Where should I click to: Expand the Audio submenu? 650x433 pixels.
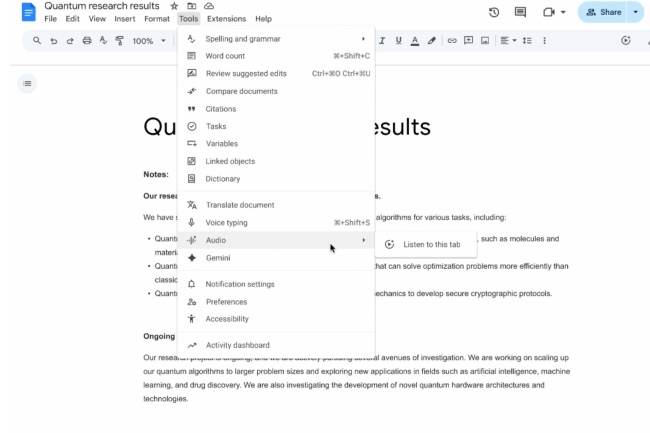276,240
